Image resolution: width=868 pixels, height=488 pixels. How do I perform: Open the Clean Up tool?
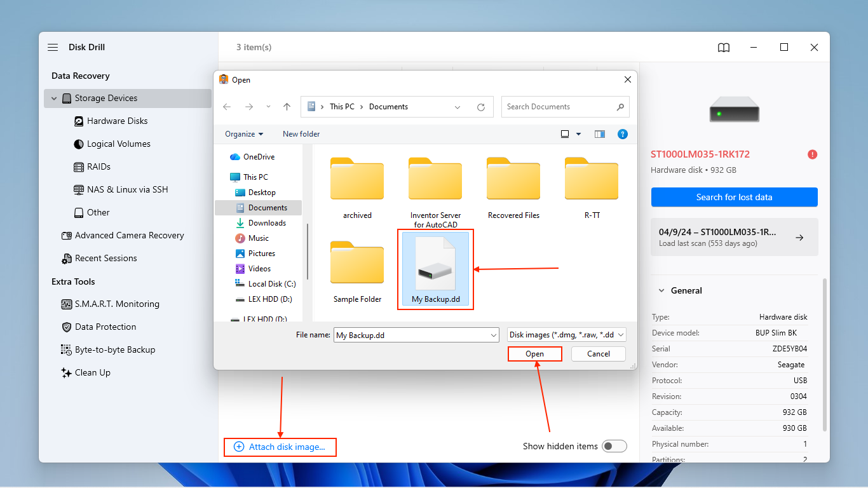[x=93, y=372]
